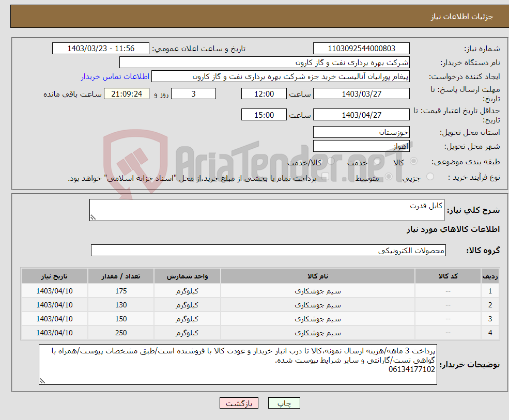Click the اطلاعات کالاهای مورد نیاز heading
This screenshot has width=509, height=420.
[453, 229]
